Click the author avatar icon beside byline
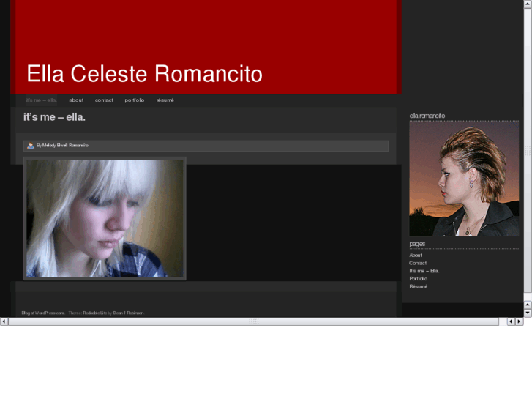The image size is (532, 399). point(31,146)
